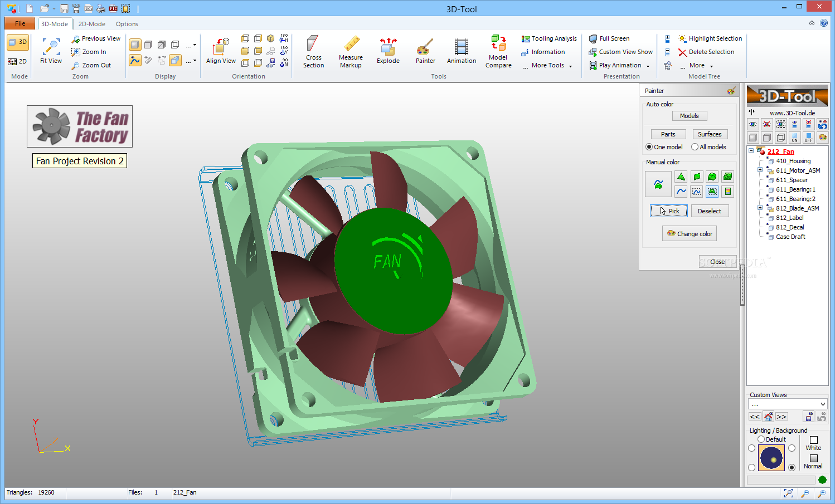This screenshot has height=504, width=835.
Task: Click the home custom view icon
Action: 768,417
